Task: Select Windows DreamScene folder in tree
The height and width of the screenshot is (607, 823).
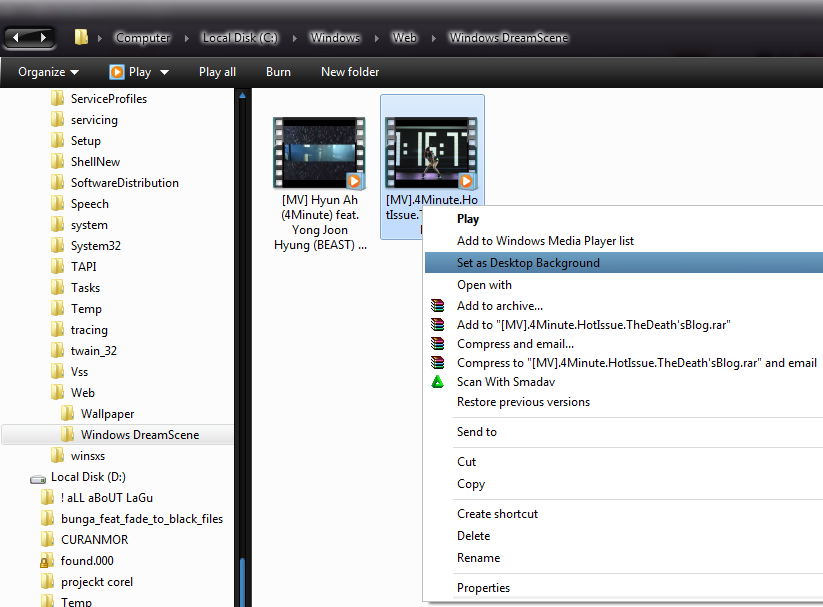Action: (139, 435)
